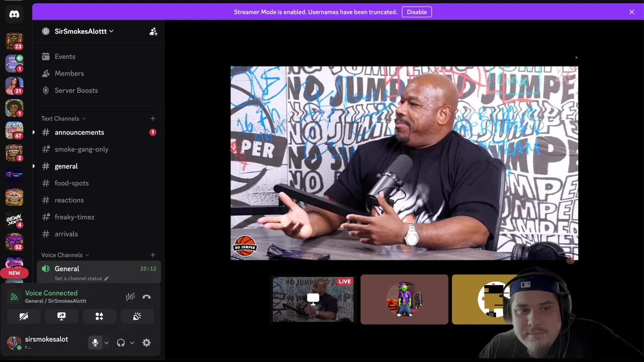The image size is (644, 362).
Task: Click Disable Streamer Mode button
Action: click(x=417, y=12)
